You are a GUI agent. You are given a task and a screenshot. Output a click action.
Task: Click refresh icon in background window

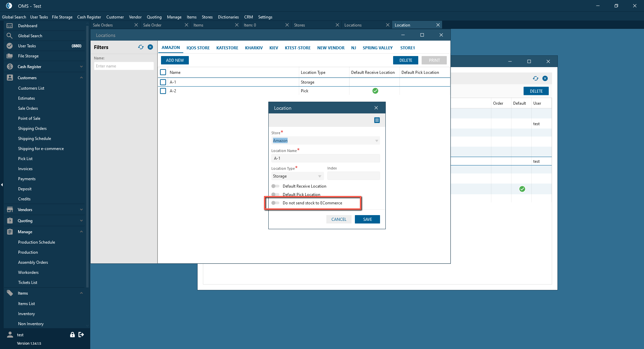click(536, 79)
